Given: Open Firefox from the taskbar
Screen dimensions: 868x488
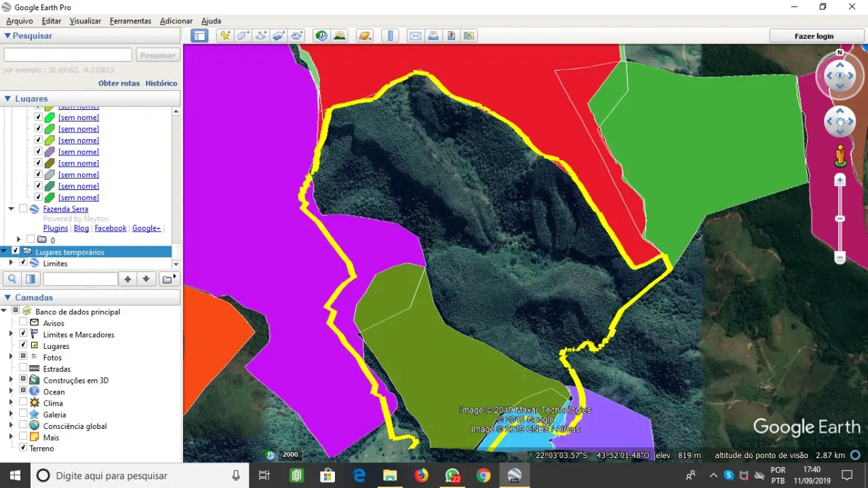Looking at the screenshot, I should pos(421,475).
